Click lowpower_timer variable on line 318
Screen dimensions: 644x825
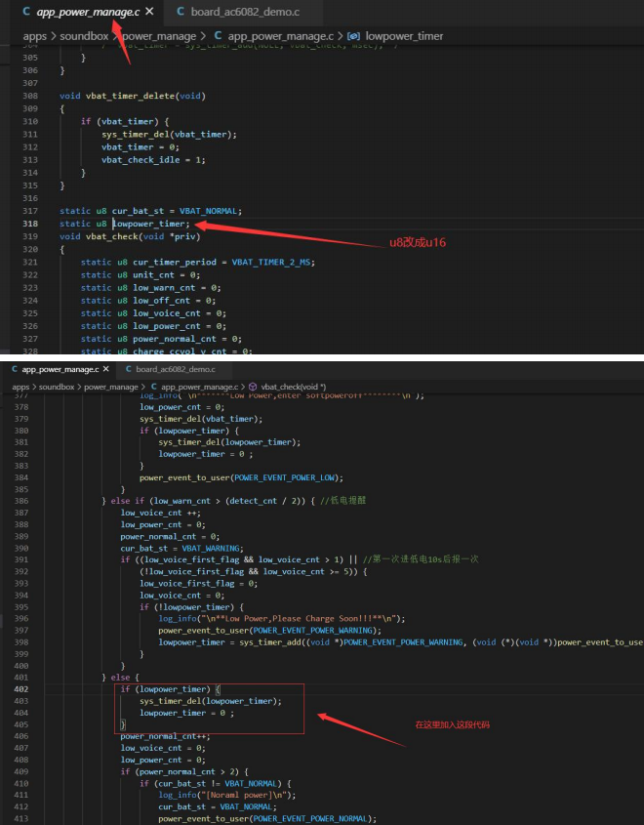[148, 224]
